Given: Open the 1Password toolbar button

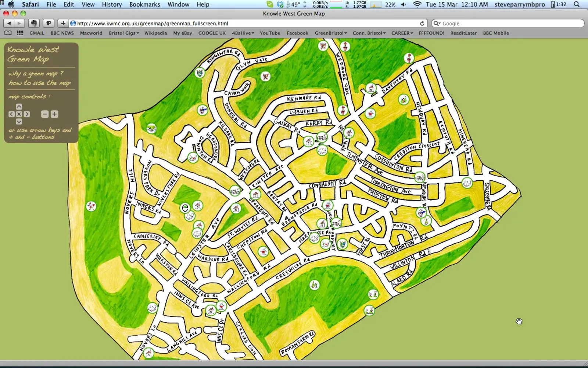Looking at the screenshot, I should tap(49, 23).
